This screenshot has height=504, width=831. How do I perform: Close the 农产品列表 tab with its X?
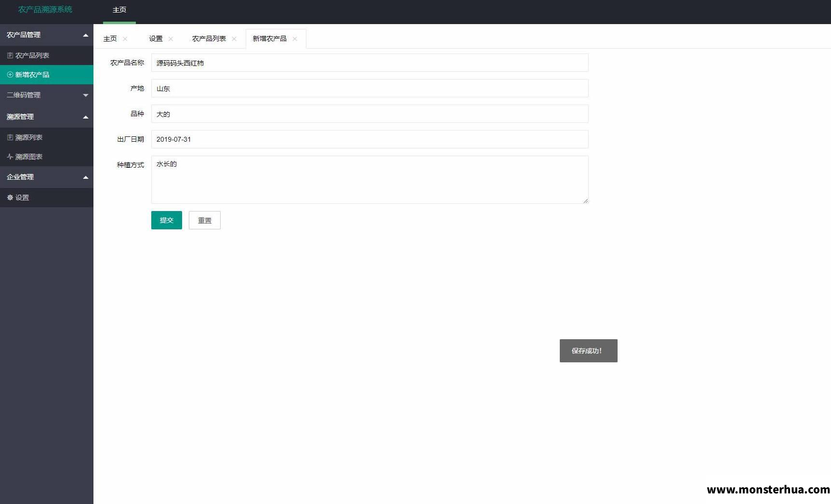234,39
